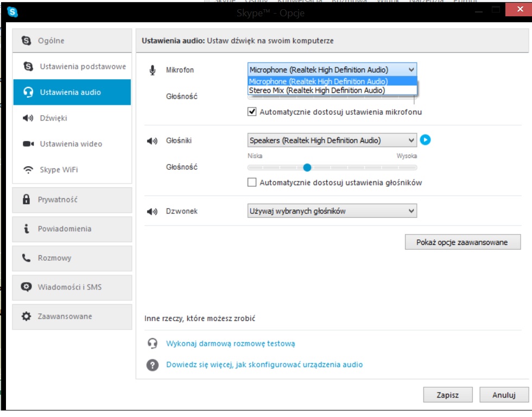Choose Microphone (Realtek High Definition Audio) from the list
This screenshot has height=417, width=532.
tap(332, 81)
